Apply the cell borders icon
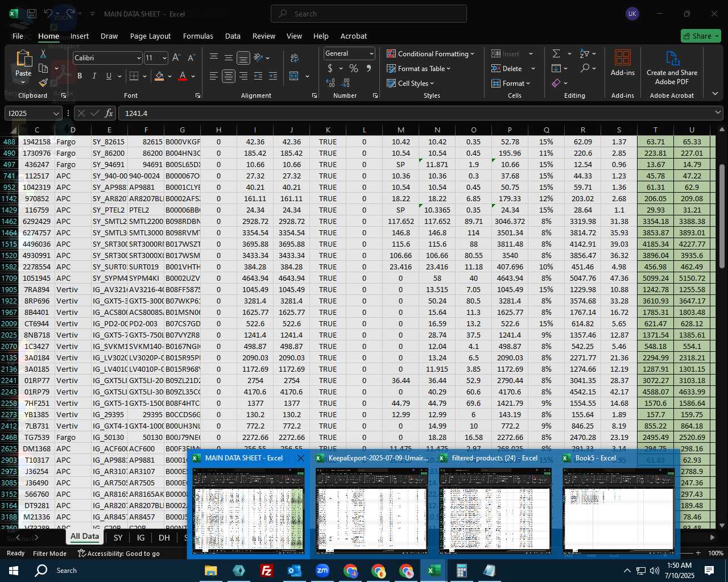 coord(134,76)
